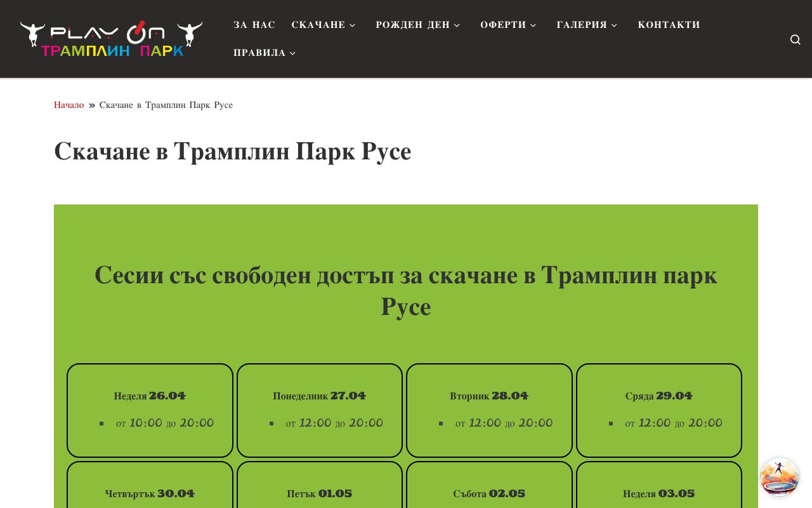Expand the РОЖДЕН ДЕН submenu chevron
Screen dimensions: 812x508
pyautogui.click(x=457, y=25)
